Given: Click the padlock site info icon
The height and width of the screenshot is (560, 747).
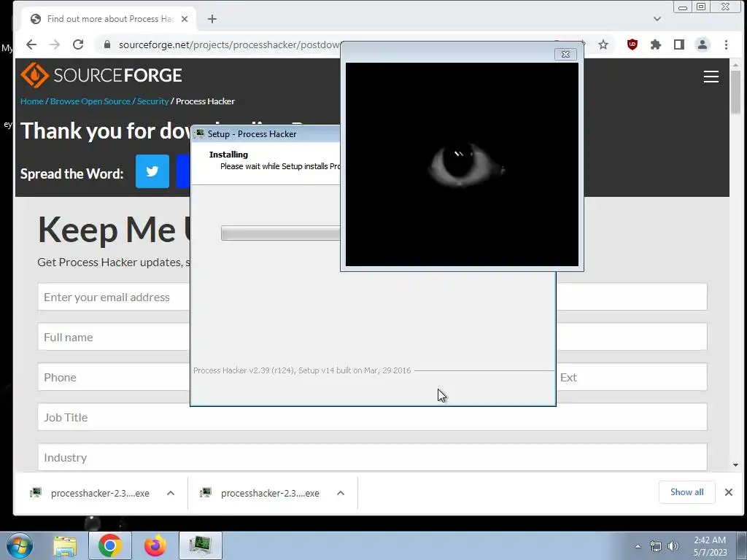Looking at the screenshot, I should tap(107, 44).
